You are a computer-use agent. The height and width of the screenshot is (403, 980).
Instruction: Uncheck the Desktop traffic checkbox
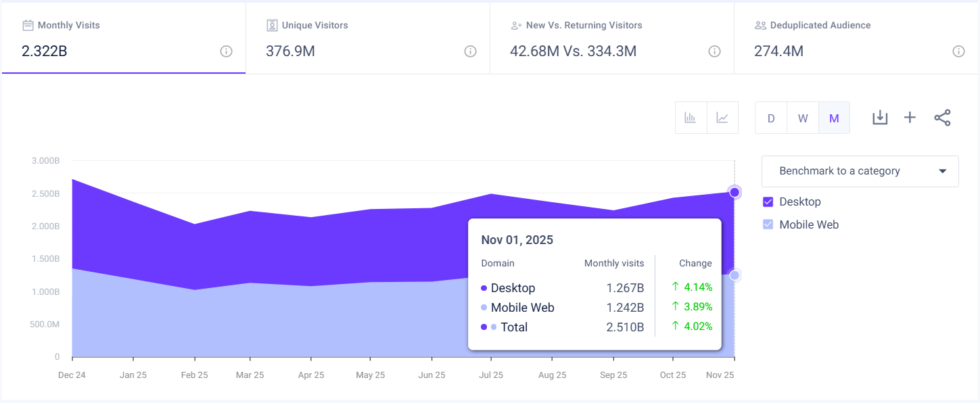pos(768,201)
